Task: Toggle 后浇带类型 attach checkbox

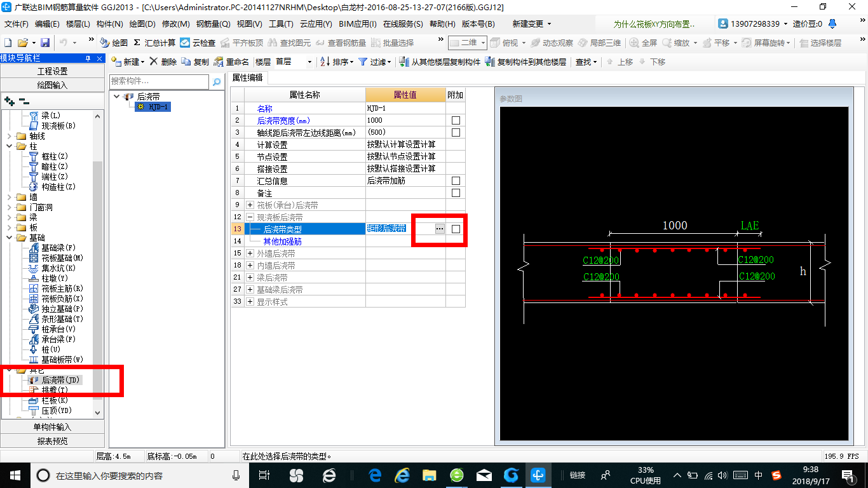Action: [x=456, y=229]
